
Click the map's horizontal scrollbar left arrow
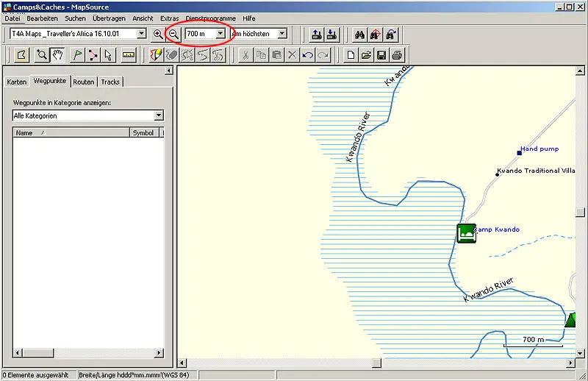[182, 363]
